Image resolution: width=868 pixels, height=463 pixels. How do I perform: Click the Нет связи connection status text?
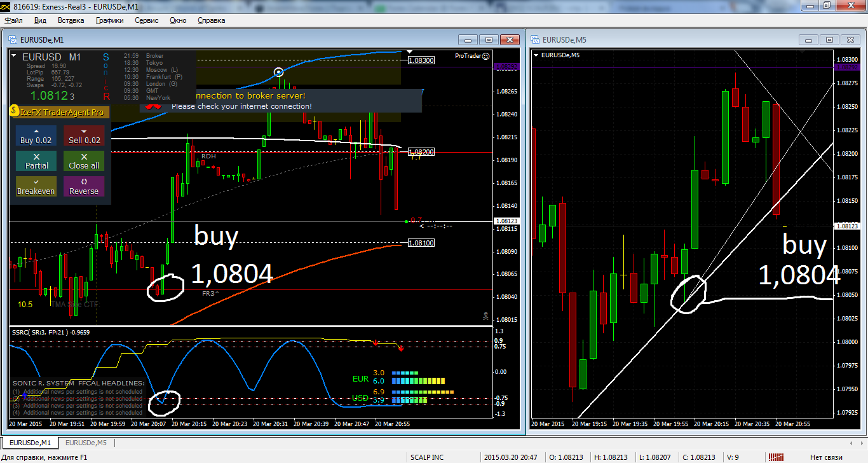coord(825,457)
